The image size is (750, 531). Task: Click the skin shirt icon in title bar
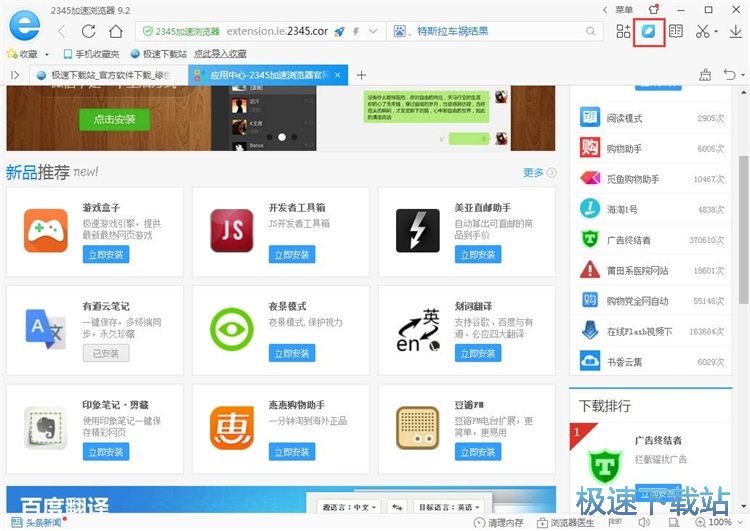pos(653,9)
